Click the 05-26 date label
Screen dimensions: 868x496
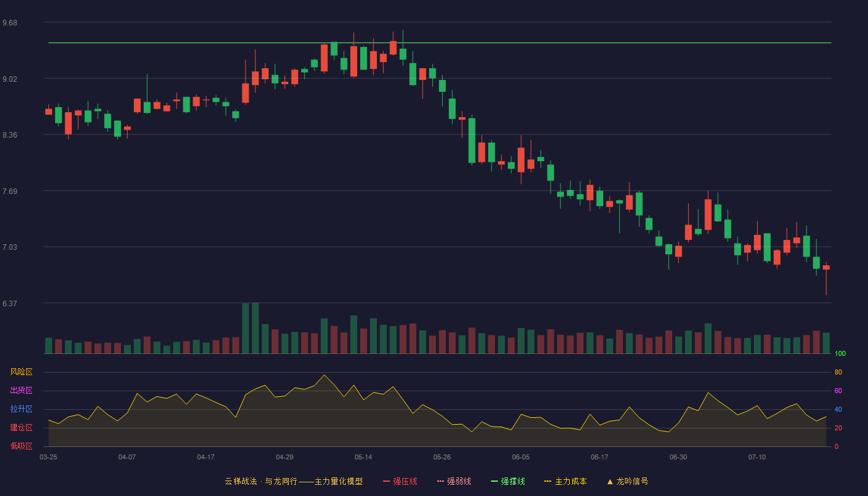pos(442,457)
